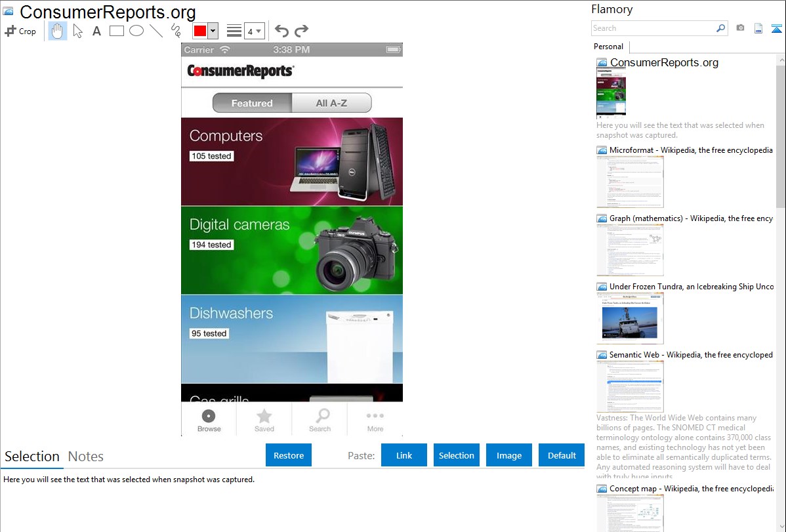
Task: Click the snapshot icon beside ConsumerReports.org heading
Action: 8,12
